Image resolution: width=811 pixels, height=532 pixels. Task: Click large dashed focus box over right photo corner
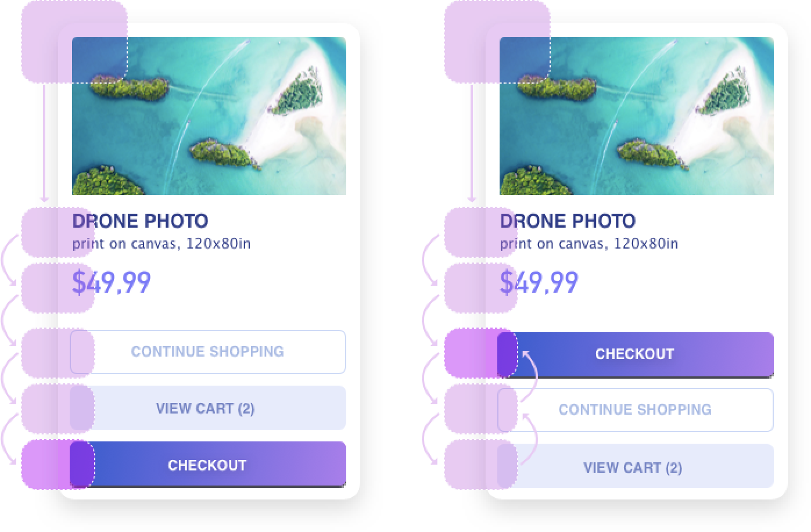point(497,42)
